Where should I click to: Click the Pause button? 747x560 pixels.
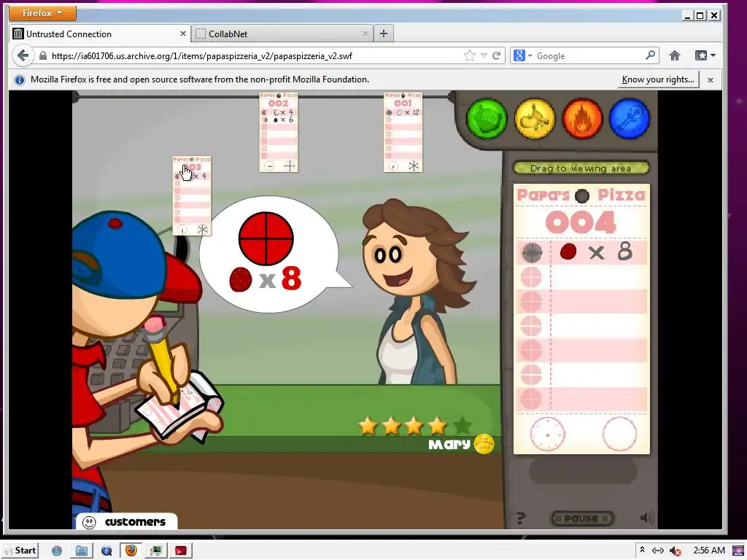point(582,518)
